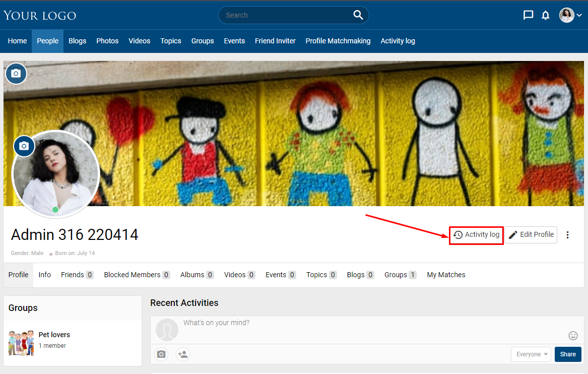Attach a photo with the camera icon
Viewport: 588px width, 374px height.
pyautogui.click(x=161, y=354)
